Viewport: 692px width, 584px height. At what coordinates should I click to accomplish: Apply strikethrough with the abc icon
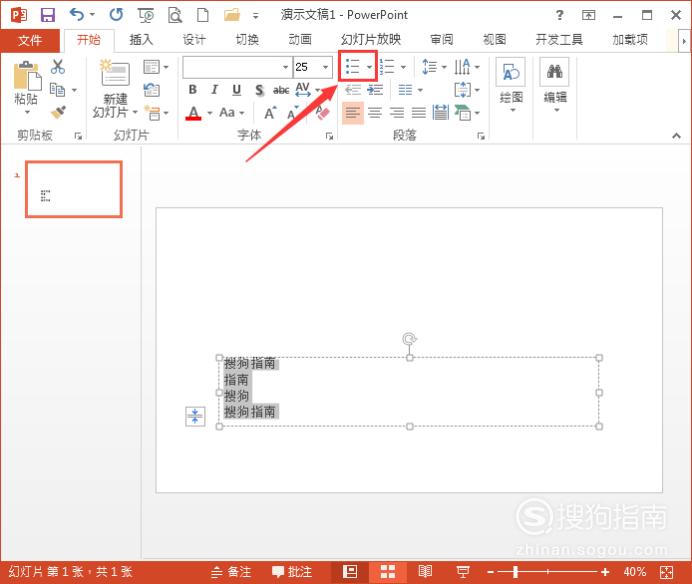click(281, 90)
